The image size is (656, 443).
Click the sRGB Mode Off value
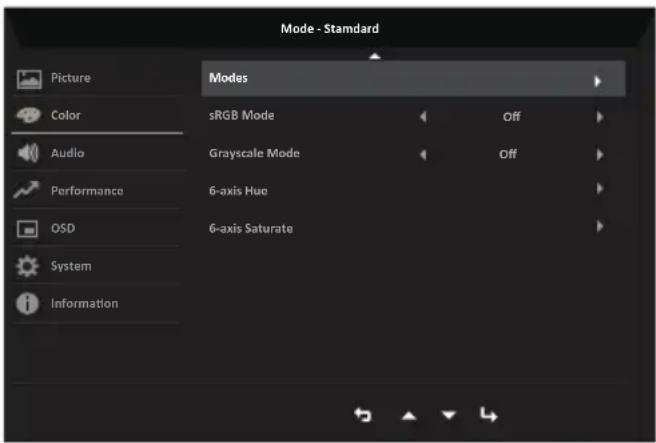(x=512, y=116)
